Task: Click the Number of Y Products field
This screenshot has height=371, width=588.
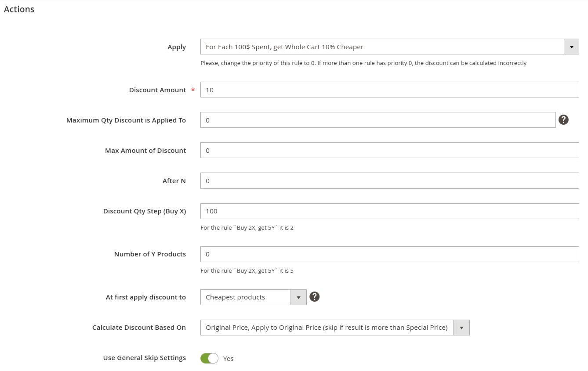Action: (389, 254)
